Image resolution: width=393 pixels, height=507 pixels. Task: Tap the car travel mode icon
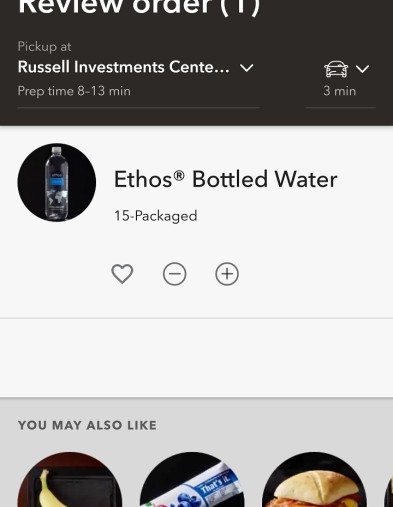336,69
